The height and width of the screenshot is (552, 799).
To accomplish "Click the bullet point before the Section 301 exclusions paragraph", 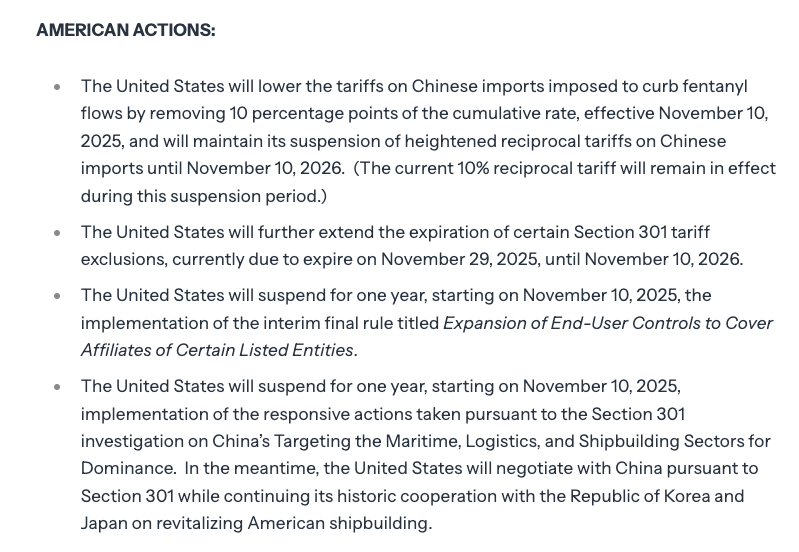I will 58,233.
